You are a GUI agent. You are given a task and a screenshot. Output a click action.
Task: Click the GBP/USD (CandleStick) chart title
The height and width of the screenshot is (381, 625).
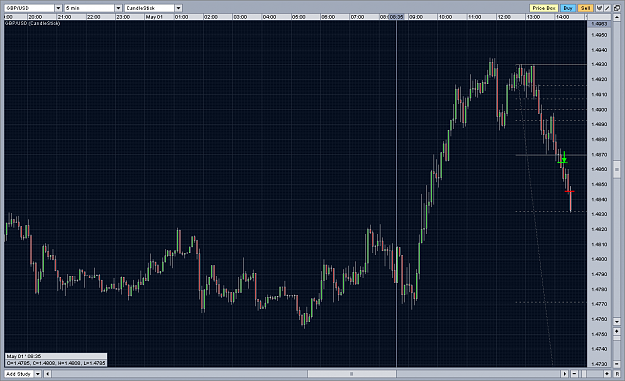click(32, 24)
